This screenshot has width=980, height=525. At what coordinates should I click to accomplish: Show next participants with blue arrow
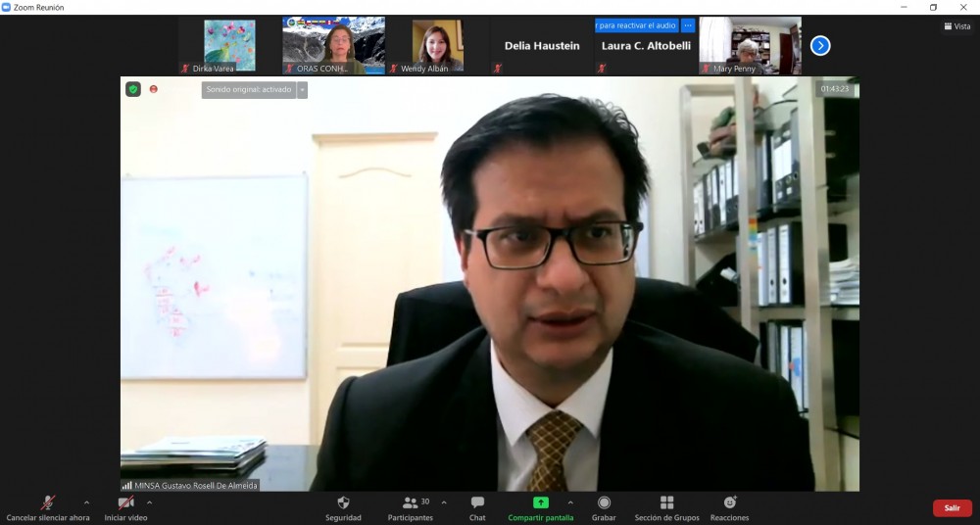pos(820,45)
